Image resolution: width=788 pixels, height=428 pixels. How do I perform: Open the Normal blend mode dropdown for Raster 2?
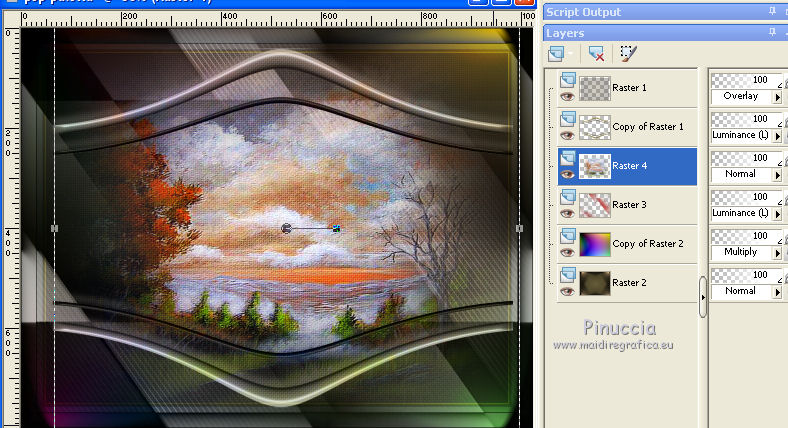777,292
